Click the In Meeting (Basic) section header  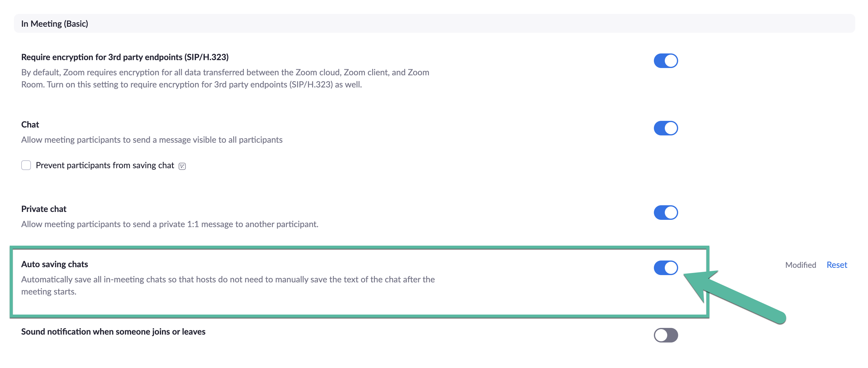(55, 24)
